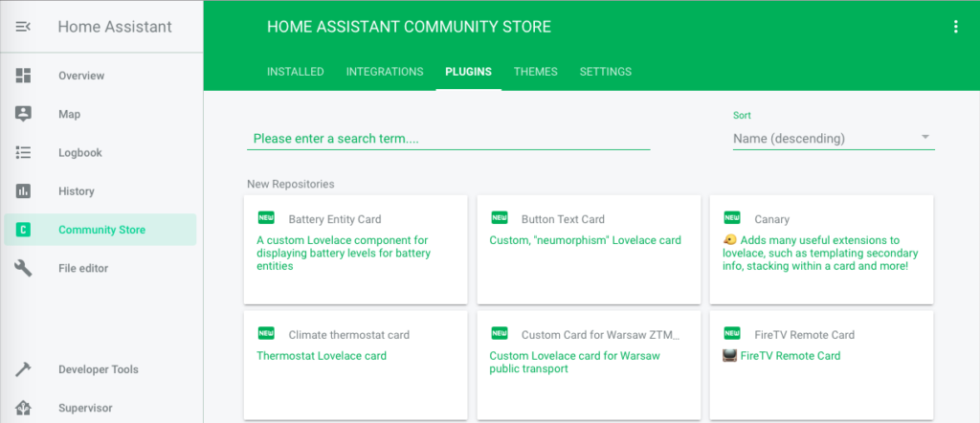Switch to the Installed tab
Screen dimensions: 980x423
(296, 72)
